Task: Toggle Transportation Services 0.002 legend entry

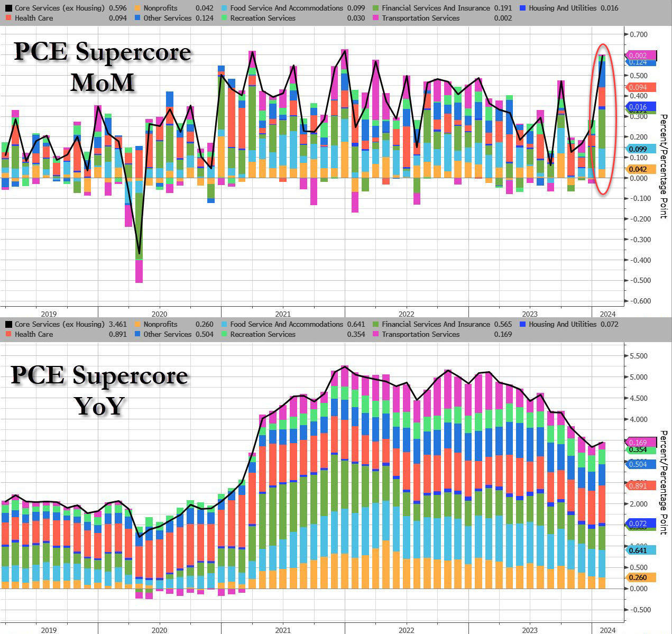Action: click(420, 18)
